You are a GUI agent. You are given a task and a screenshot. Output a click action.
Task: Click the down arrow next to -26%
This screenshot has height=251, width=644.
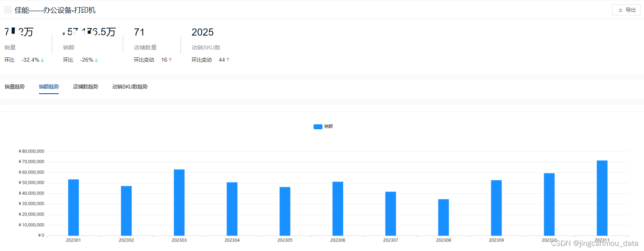pos(96,60)
